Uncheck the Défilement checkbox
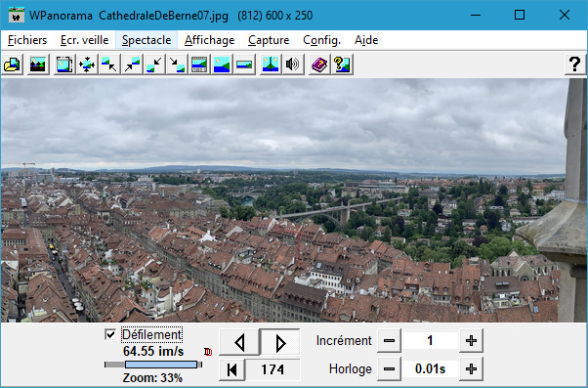The width and height of the screenshot is (588, 388). [x=110, y=334]
